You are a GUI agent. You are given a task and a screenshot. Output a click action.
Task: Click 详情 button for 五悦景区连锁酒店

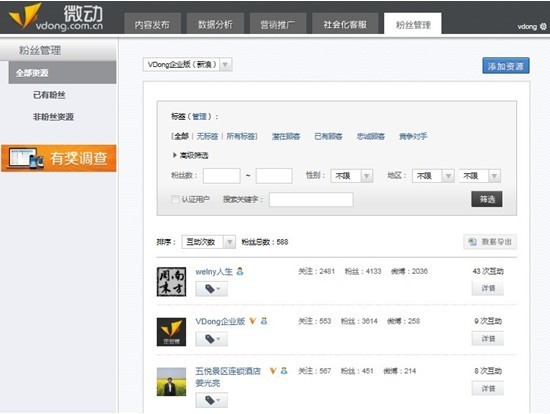(x=488, y=388)
